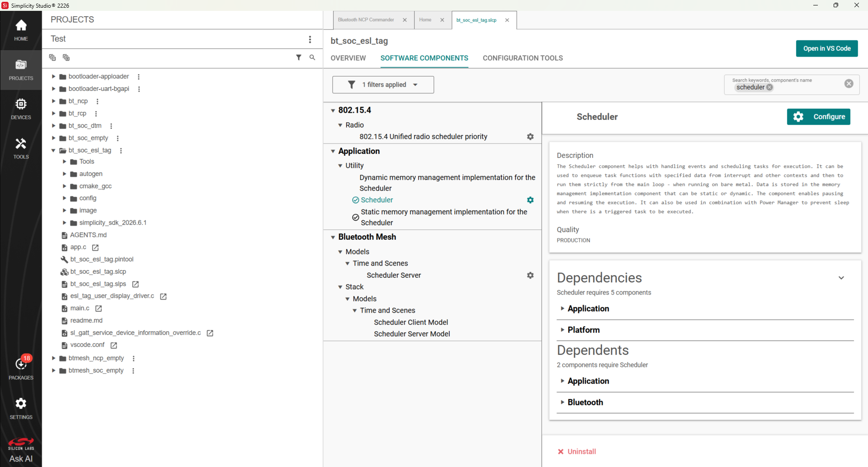Open gear for 802.15.4 Unified radio scheduler priority
This screenshot has height=467, width=868.
pos(530,137)
